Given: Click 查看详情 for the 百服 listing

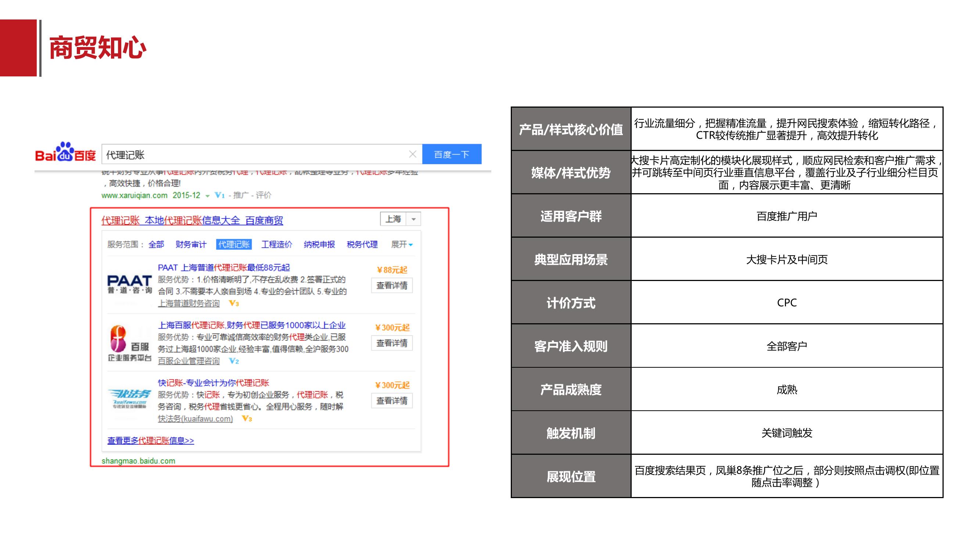Looking at the screenshot, I should (x=392, y=343).
